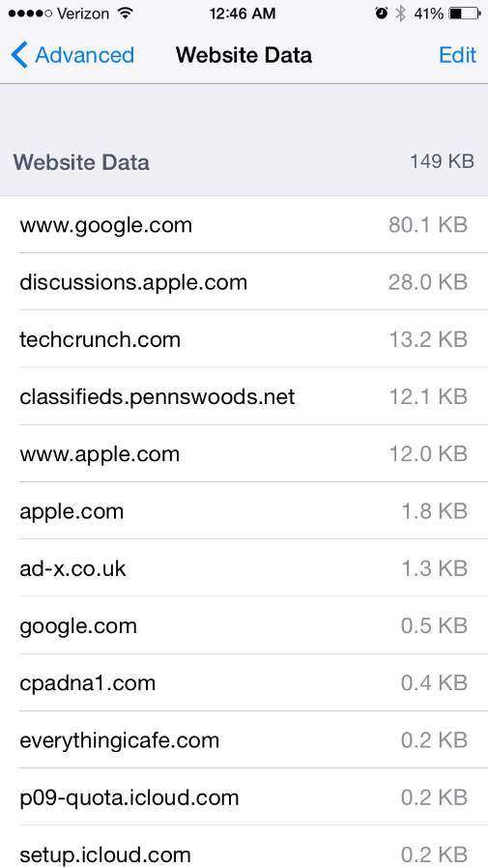Image resolution: width=488 pixels, height=868 pixels.
Task: Tap the classifieds.pennswoods.net row
Action: coord(244,396)
